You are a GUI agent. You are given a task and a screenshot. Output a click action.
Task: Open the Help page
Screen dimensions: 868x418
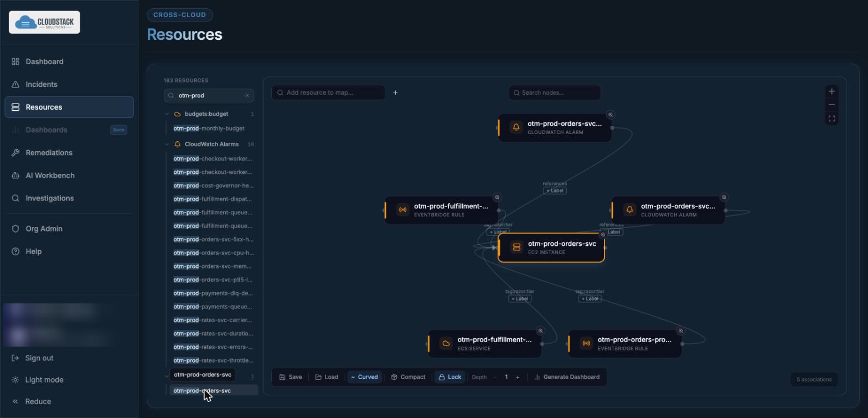[69, 251]
